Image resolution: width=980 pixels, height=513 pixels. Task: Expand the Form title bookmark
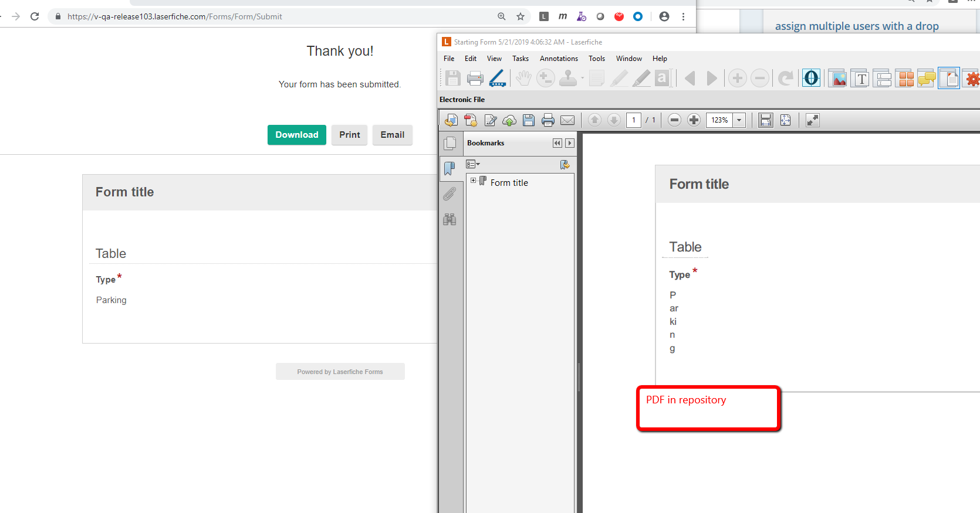click(x=473, y=181)
